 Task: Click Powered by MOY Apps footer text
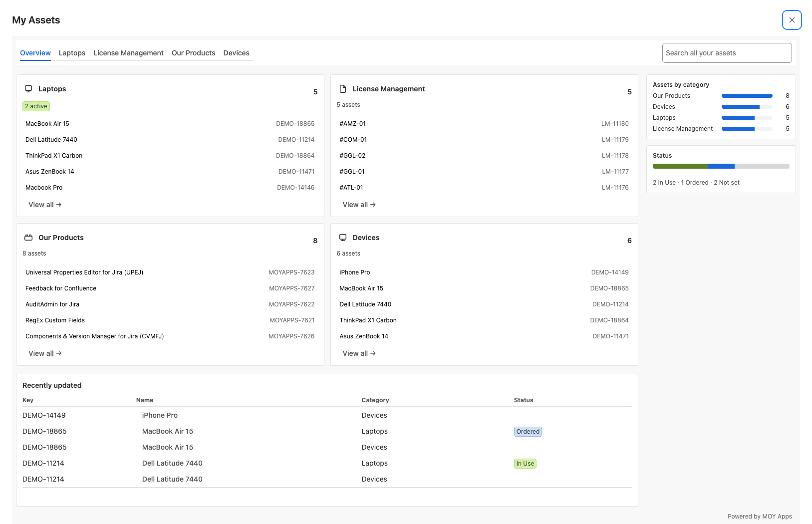[x=760, y=517]
